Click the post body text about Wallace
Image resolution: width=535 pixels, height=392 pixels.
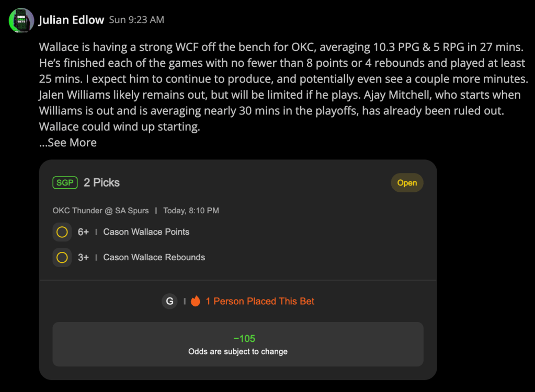pos(283,87)
